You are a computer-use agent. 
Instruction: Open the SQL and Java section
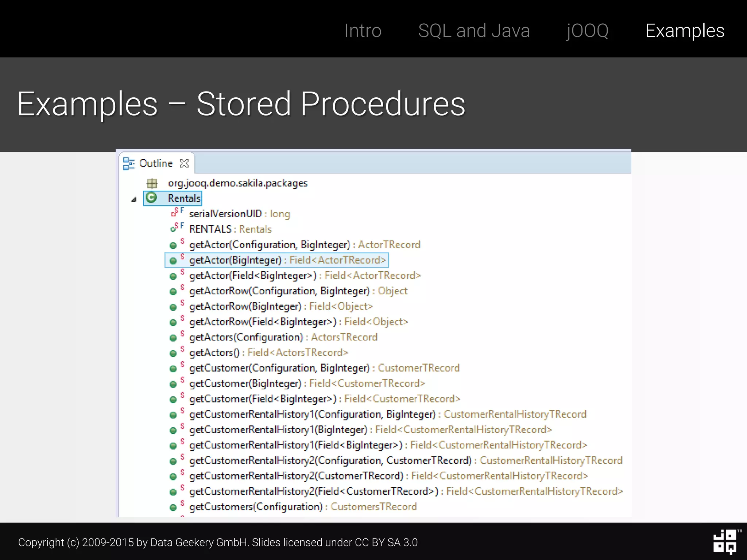pyautogui.click(x=473, y=31)
